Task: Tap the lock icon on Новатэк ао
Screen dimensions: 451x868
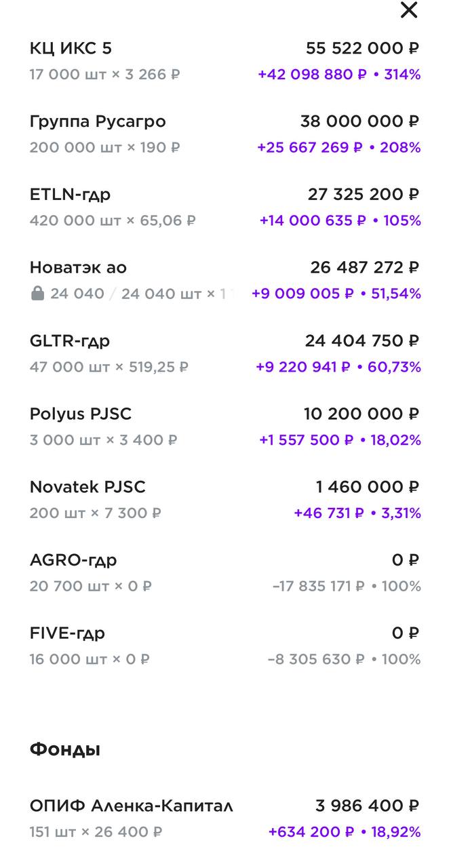Action: (37, 294)
